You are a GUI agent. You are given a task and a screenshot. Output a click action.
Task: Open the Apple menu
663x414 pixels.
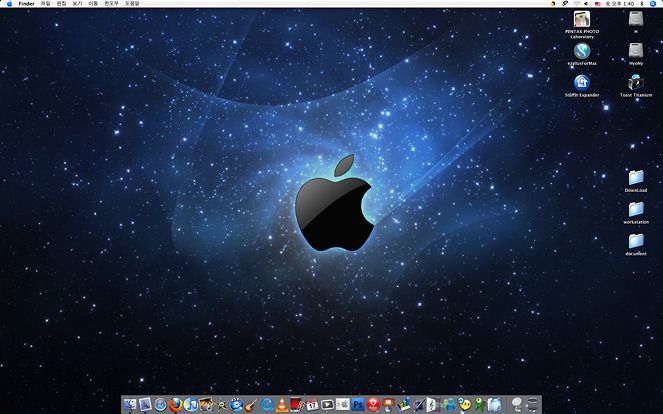point(9,3)
